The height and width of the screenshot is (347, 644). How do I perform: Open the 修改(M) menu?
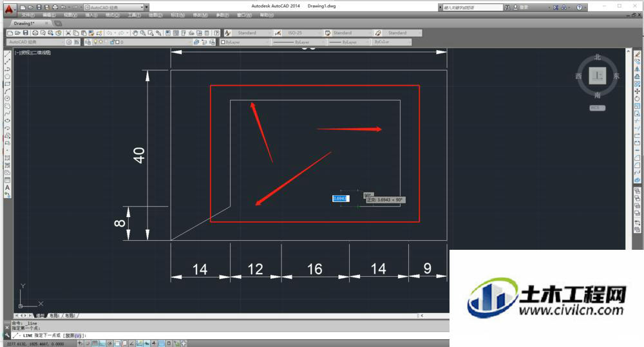coord(200,15)
